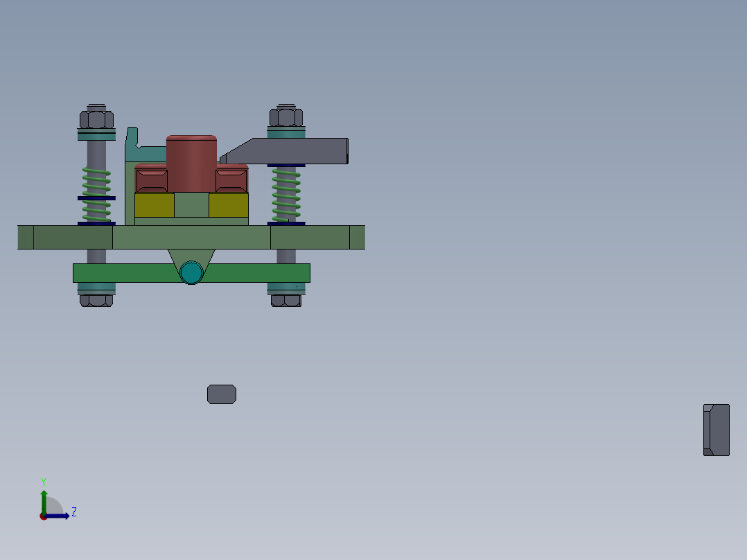Image resolution: width=747 pixels, height=560 pixels.
Task: Click the Z axis label of coordinate triad
Action: (73, 512)
